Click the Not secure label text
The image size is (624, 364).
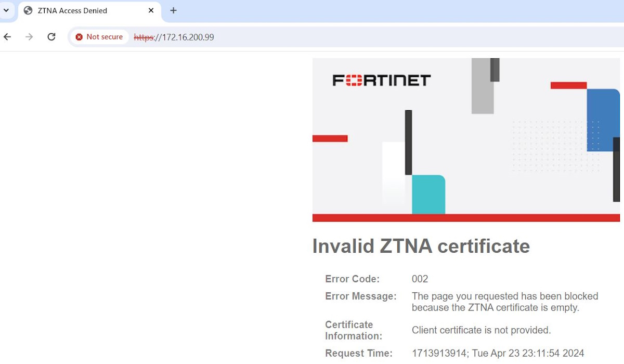[105, 37]
